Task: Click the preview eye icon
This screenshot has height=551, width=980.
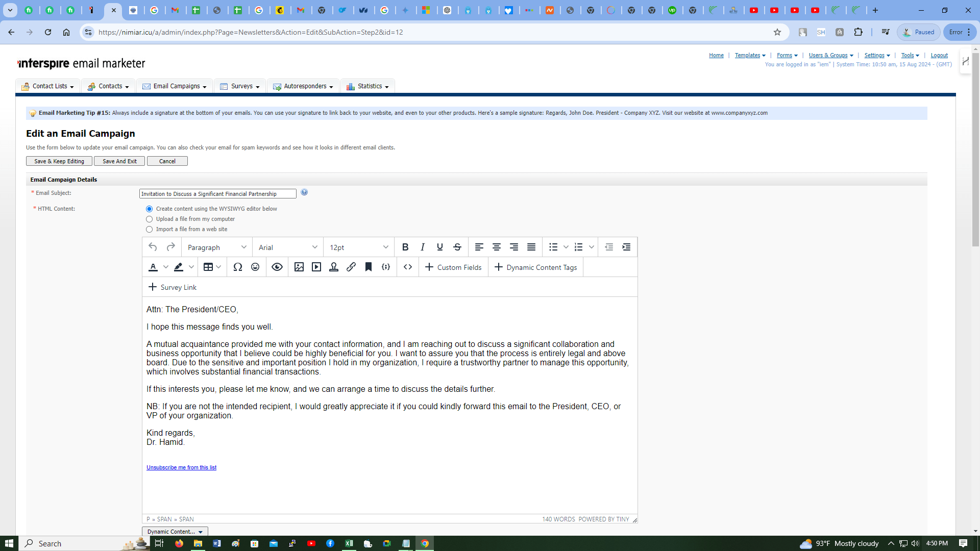Action: tap(277, 267)
